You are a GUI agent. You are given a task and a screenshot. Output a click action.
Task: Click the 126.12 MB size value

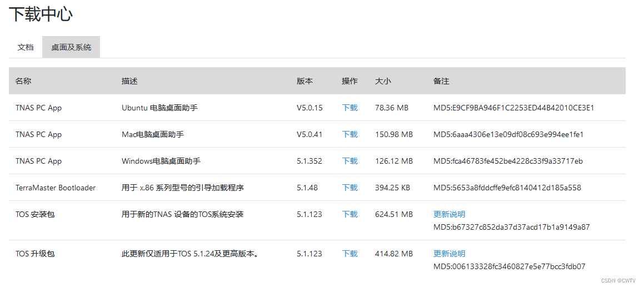pos(394,161)
